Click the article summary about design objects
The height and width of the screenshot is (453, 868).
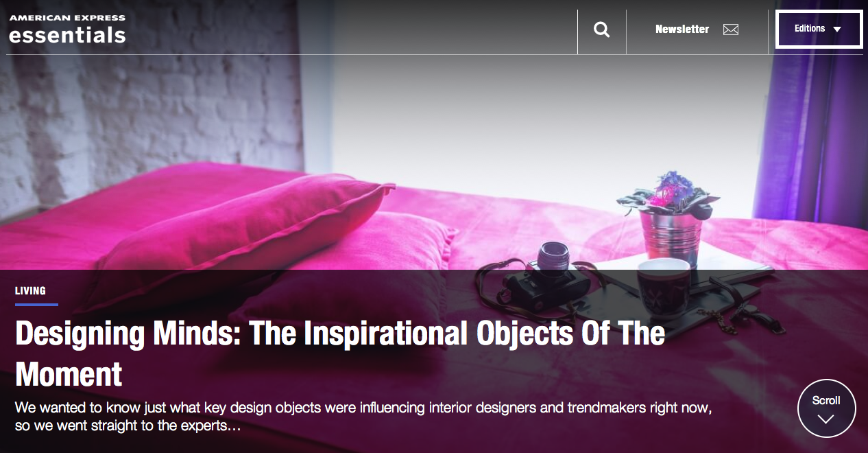click(363, 417)
